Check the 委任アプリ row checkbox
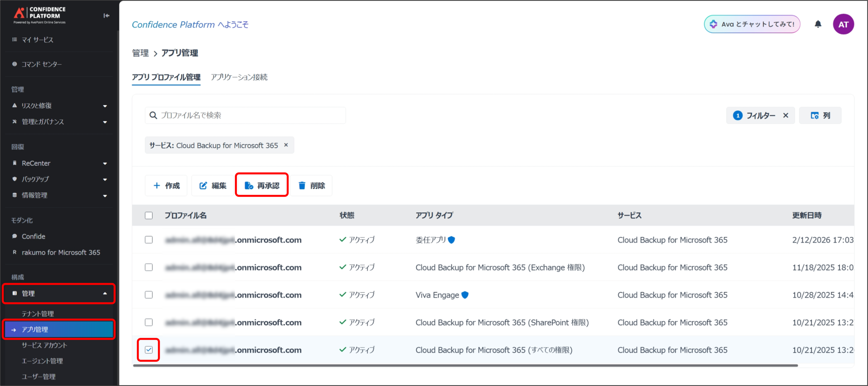This screenshot has width=868, height=386. click(149, 240)
